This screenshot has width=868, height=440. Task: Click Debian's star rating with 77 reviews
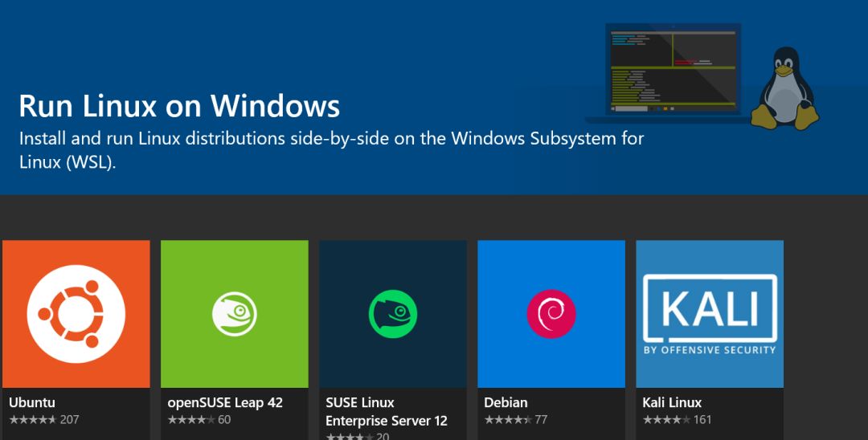click(515, 420)
